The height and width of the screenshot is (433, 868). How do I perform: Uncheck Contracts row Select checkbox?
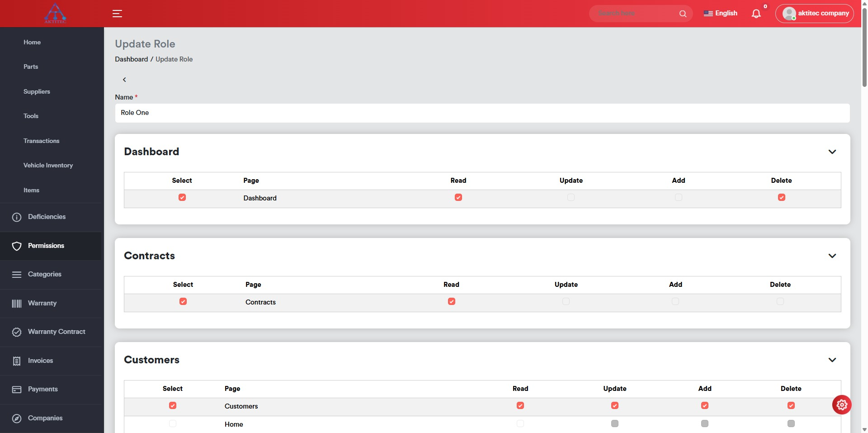tap(183, 301)
